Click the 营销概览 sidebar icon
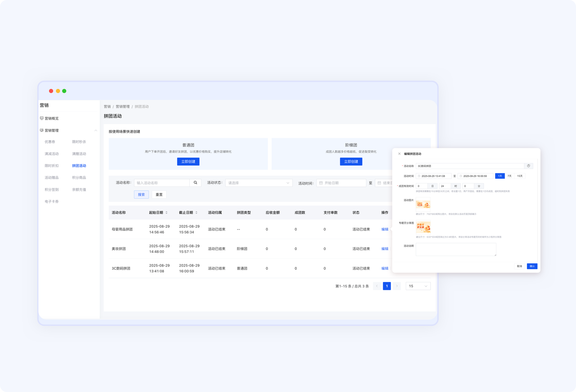The width and height of the screenshot is (576, 392). (x=42, y=118)
